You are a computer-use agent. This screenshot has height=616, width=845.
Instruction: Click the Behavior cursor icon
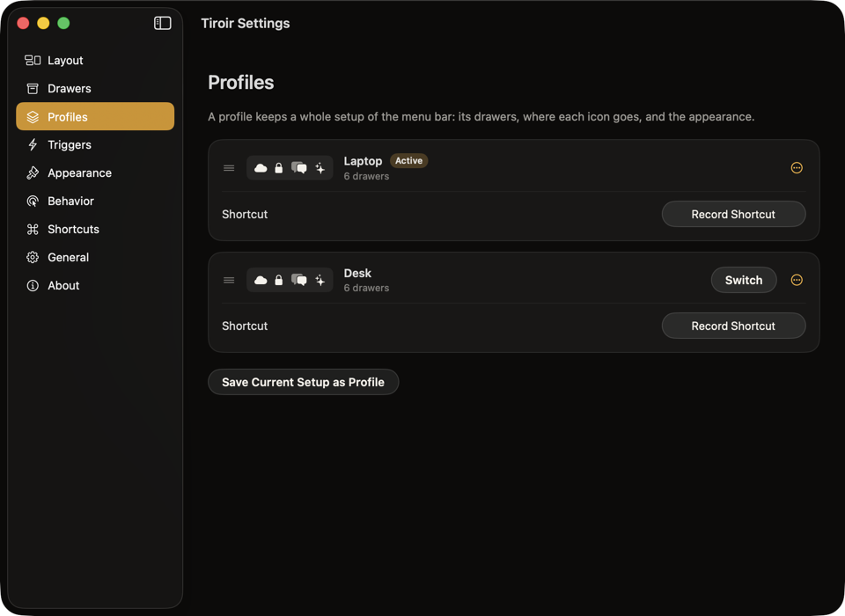point(33,201)
